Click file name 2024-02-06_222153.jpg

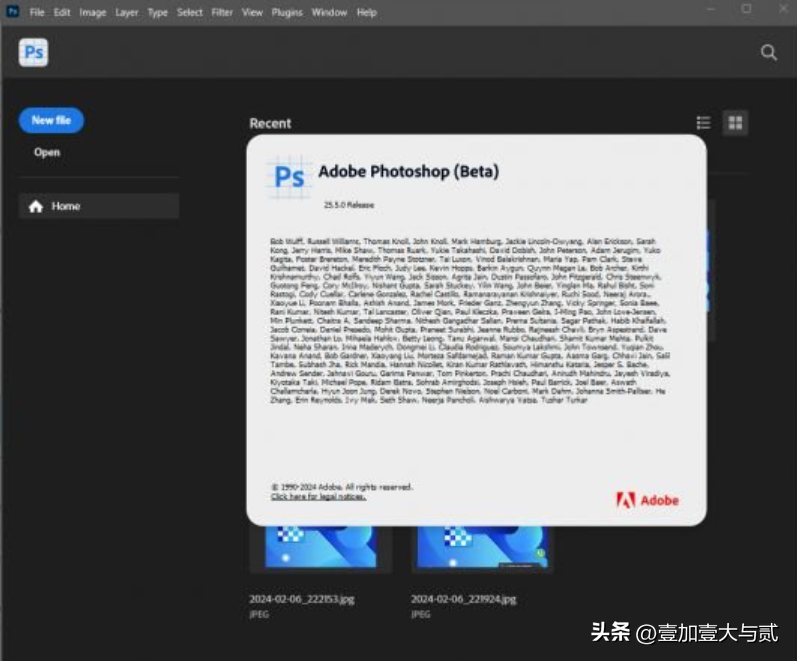[302, 599]
